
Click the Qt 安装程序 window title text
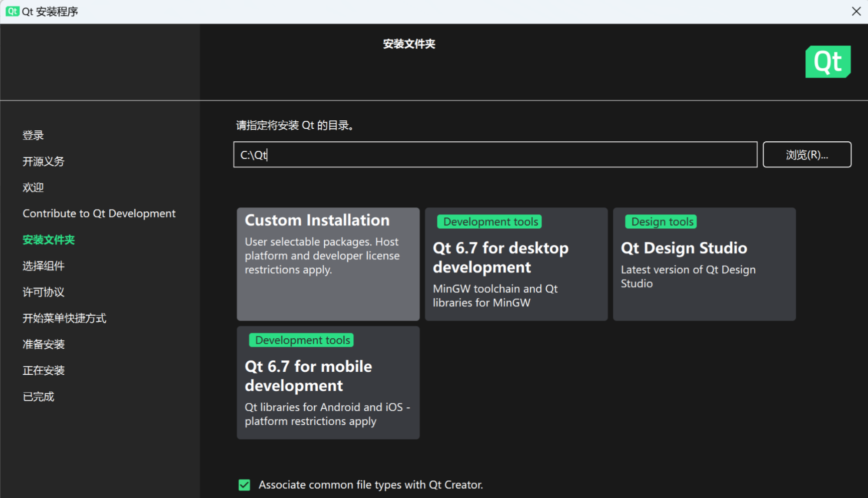(x=50, y=12)
